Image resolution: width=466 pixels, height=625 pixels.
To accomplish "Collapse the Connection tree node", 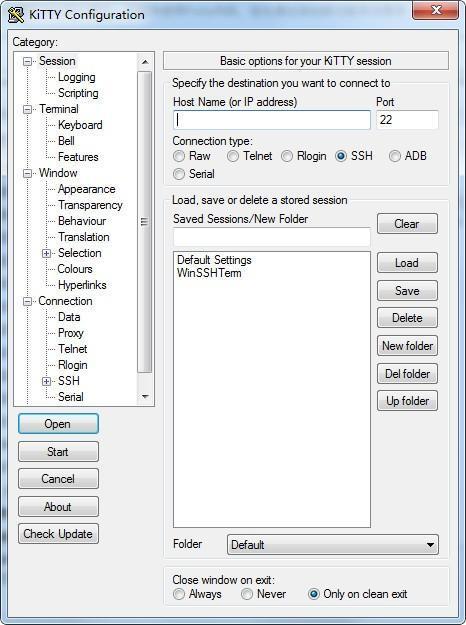I will point(27,301).
